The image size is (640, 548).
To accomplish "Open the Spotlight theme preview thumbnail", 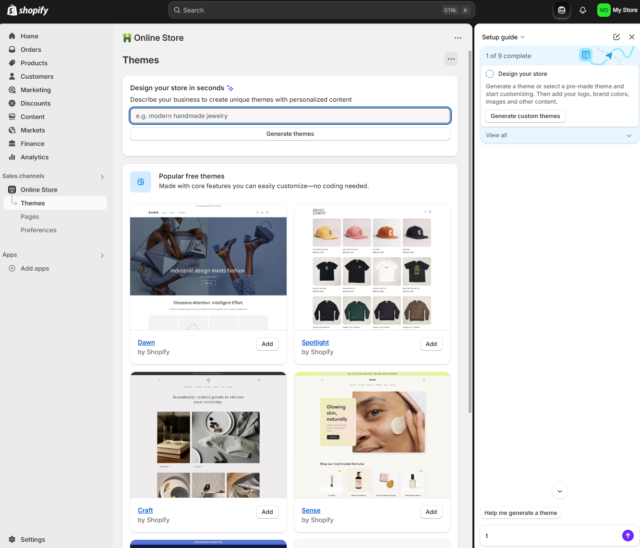I will (372, 267).
